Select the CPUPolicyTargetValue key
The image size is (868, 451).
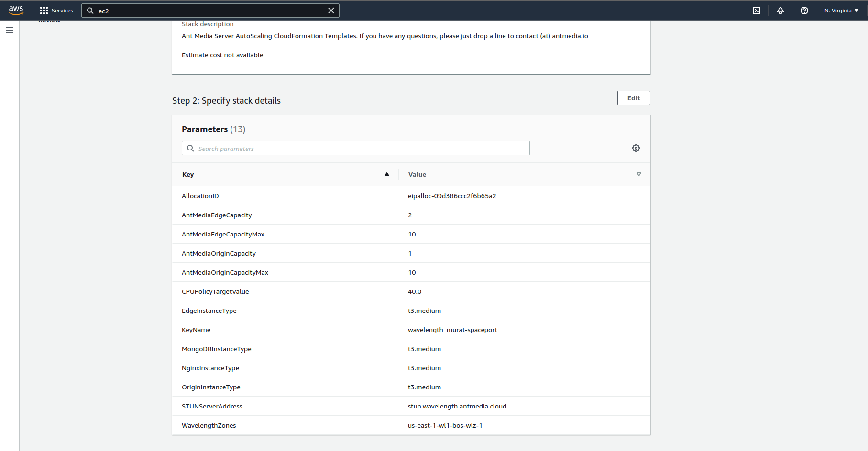coord(215,291)
